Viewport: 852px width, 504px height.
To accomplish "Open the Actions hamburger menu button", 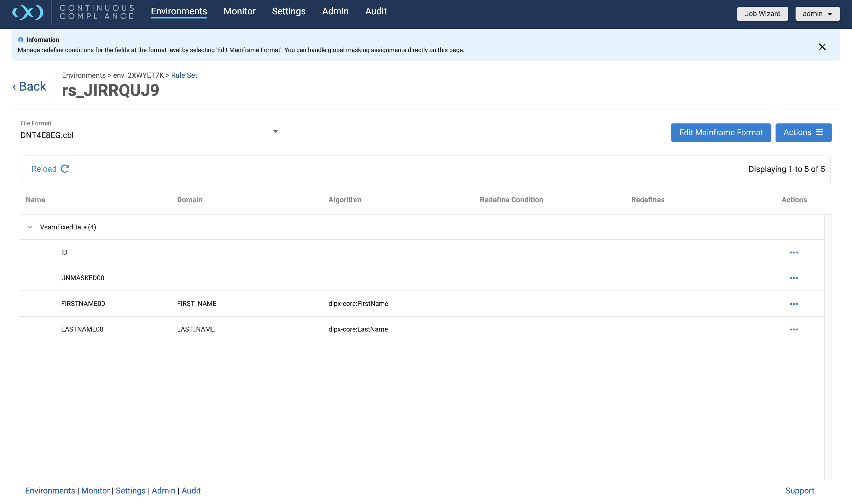I will click(803, 132).
